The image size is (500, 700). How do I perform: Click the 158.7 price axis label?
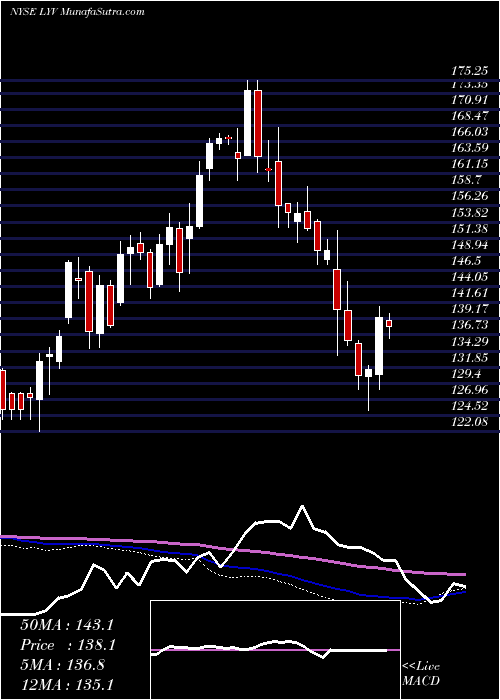466,180
